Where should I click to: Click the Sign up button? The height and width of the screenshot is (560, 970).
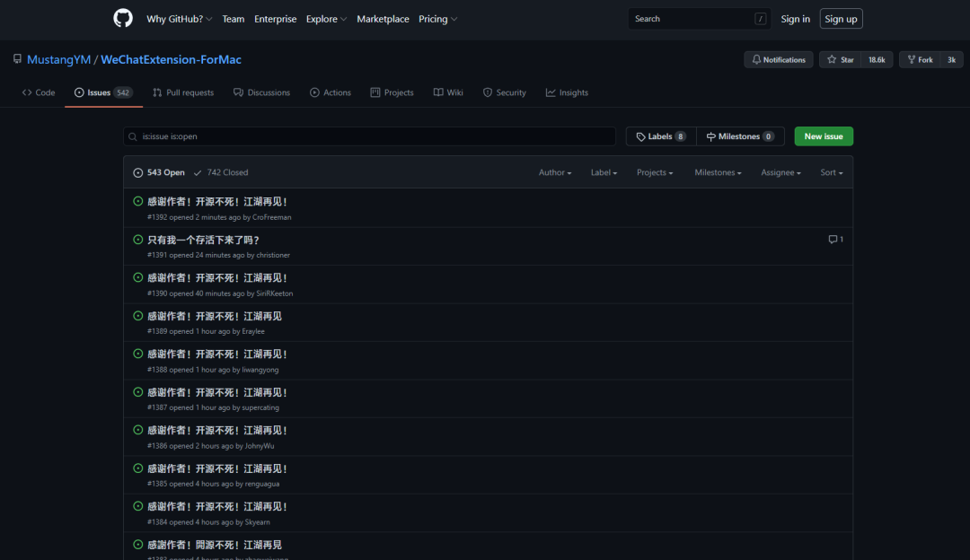coord(841,19)
